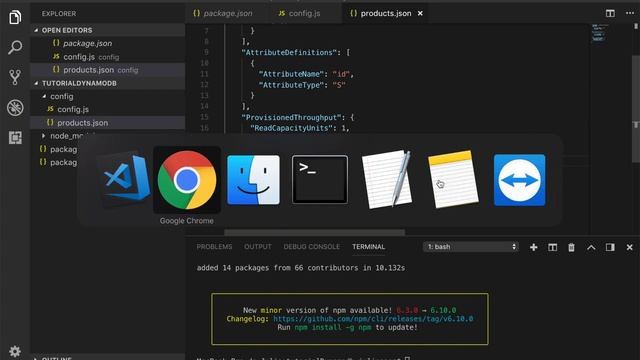
Task: Kill terminal with the trash icon
Action: pyautogui.click(x=571, y=247)
